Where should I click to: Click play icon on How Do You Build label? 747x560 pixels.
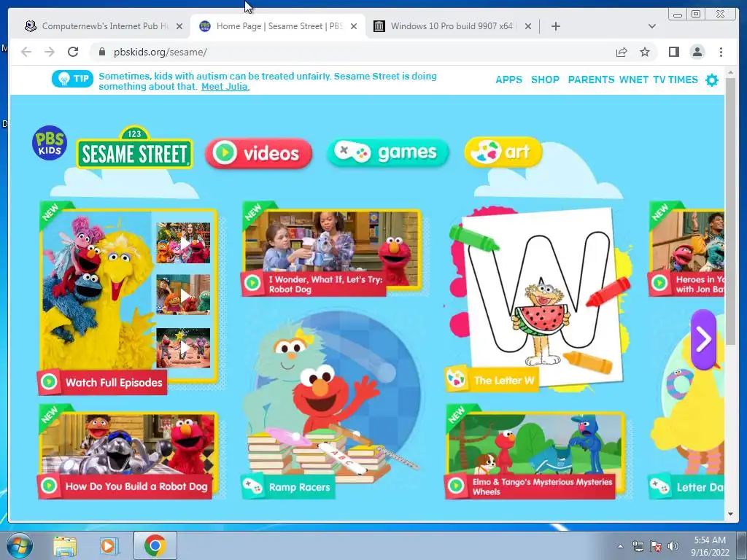click(49, 486)
